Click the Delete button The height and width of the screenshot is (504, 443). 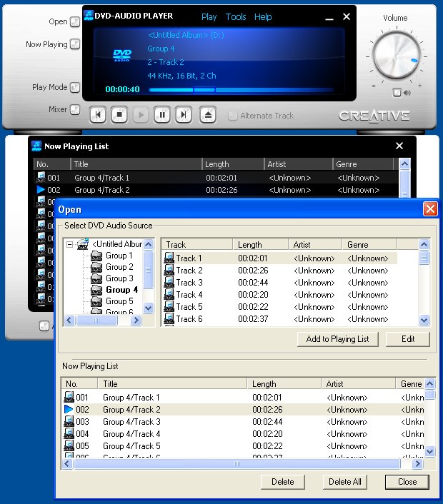(x=282, y=482)
